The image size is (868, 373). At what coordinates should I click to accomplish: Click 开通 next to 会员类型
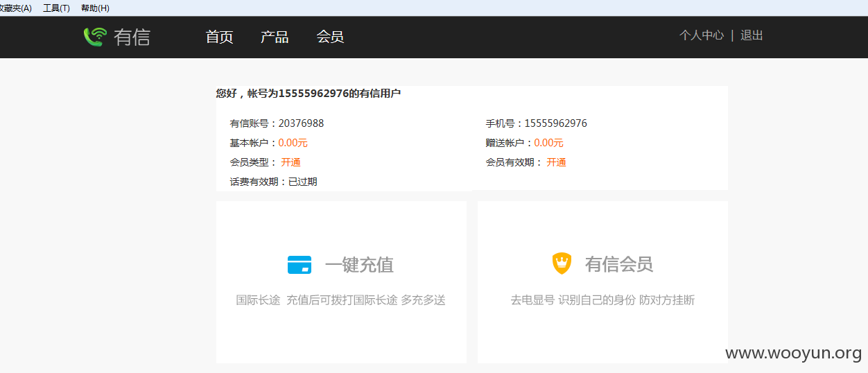click(x=291, y=162)
